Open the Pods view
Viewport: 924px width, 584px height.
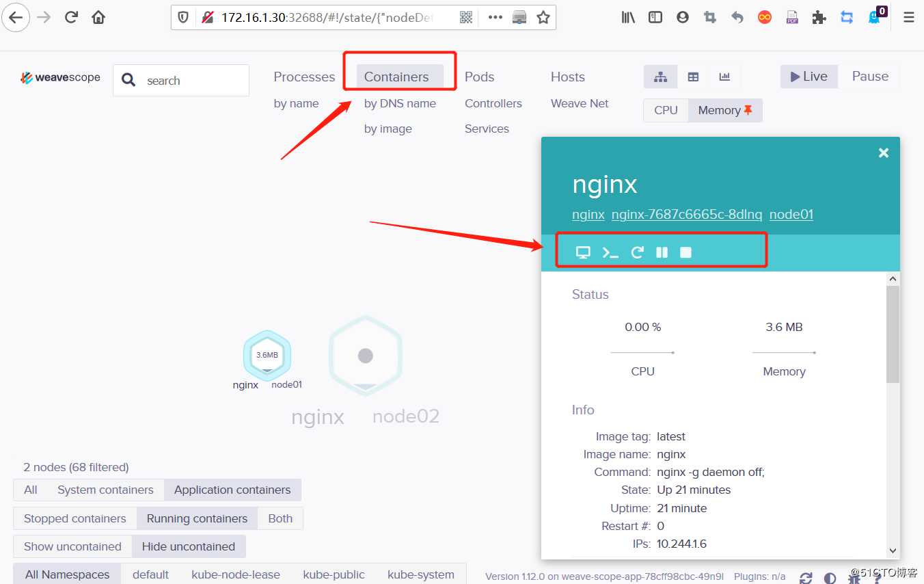point(479,77)
